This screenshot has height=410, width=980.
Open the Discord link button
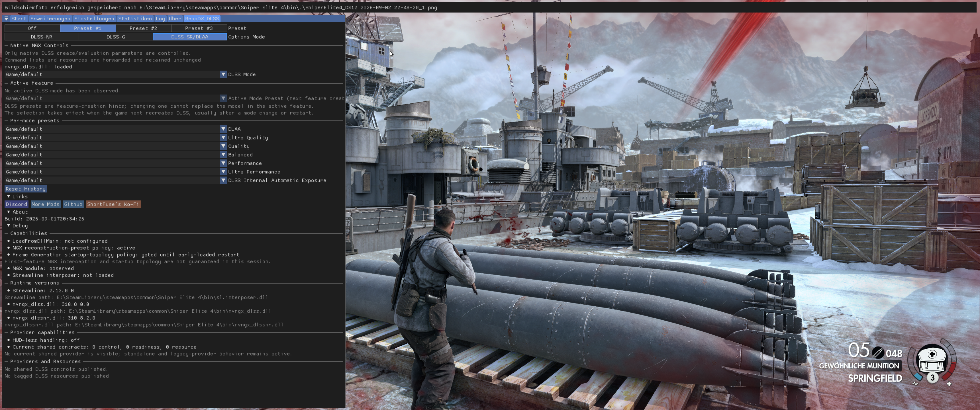click(16, 204)
